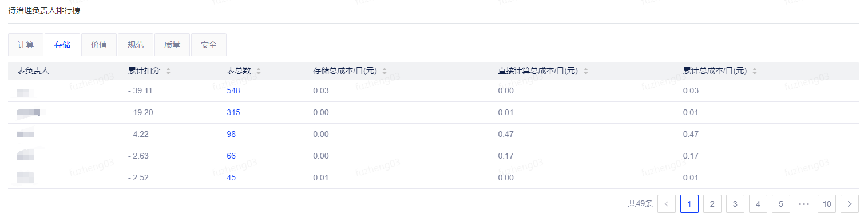Switch to the 价值 tab
This screenshot has height=217, width=868.
click(99, 45)
